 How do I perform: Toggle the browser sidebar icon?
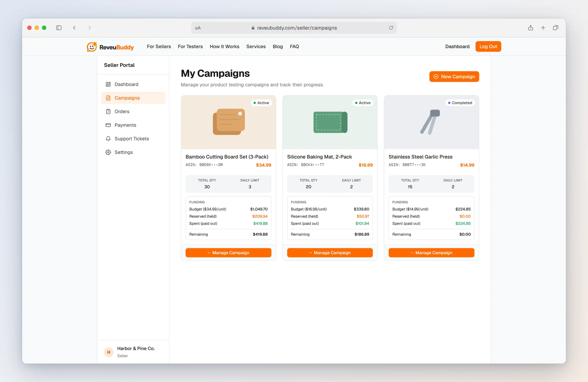(59, 28)
